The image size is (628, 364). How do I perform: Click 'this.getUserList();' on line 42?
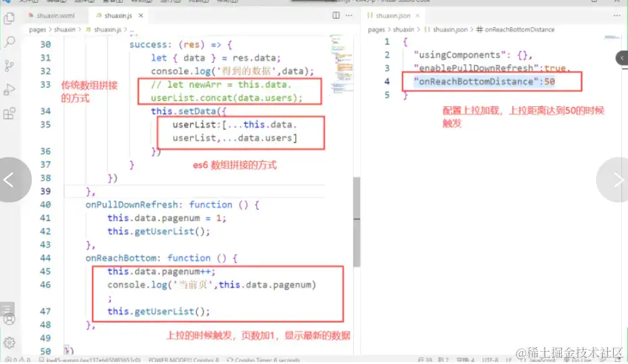(158, 231)
